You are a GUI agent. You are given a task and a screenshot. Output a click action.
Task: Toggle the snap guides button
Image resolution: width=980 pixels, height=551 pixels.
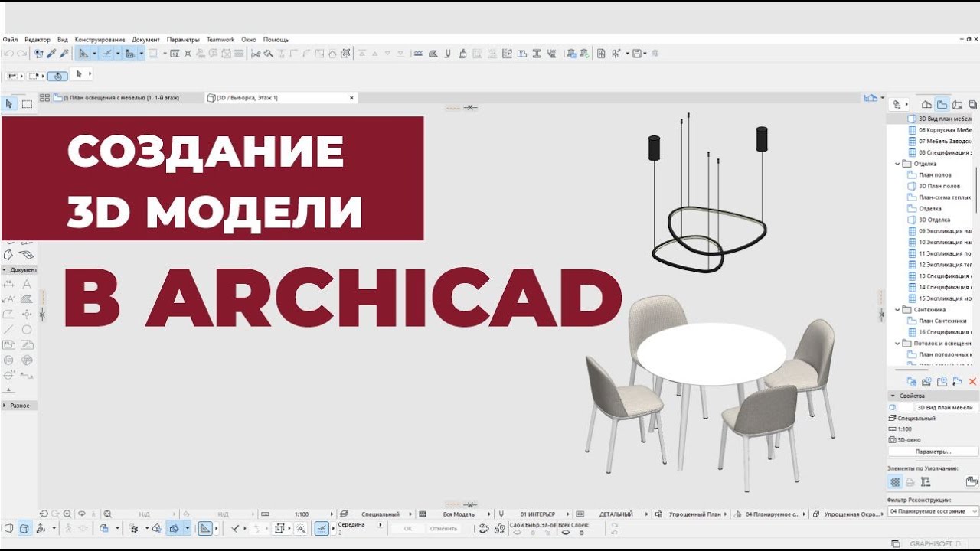click(107, 54)
